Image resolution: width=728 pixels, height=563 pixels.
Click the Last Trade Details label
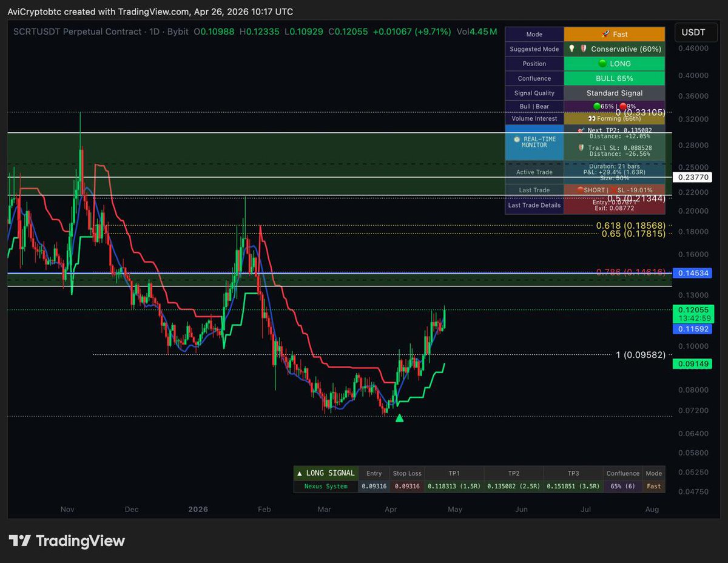tap(534, 205)
